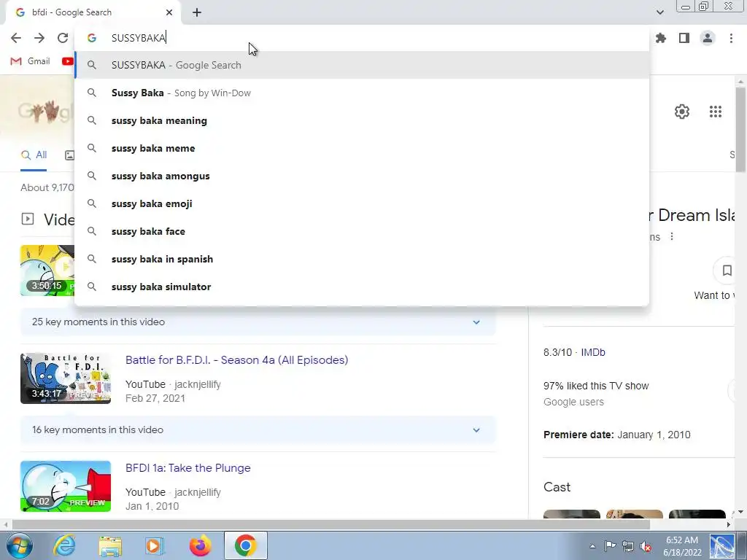
Task: Open Action Center flag icon
Action: click(x=610, y=546)
